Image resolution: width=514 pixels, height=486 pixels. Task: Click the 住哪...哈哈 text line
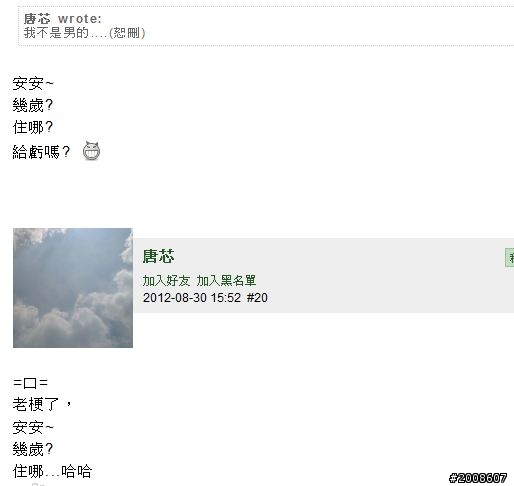point(52,471)
